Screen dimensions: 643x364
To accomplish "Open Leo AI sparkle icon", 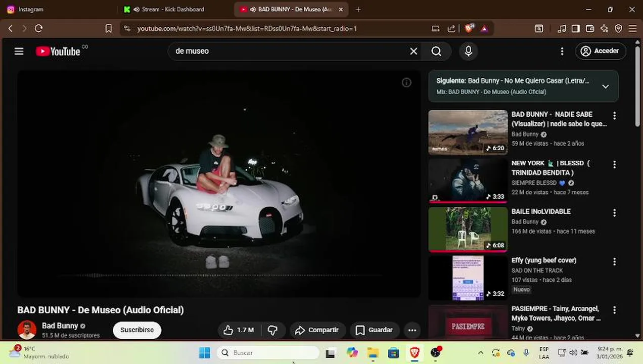I will pos(604,29).
